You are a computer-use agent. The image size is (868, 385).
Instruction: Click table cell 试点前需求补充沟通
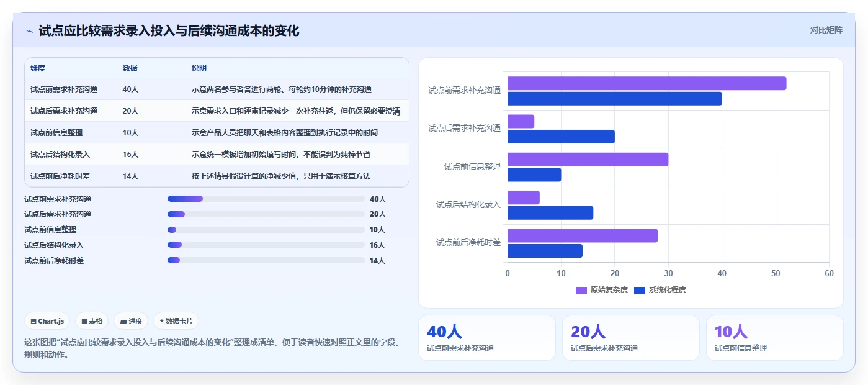pyautogui.click(x=64, y=89)
